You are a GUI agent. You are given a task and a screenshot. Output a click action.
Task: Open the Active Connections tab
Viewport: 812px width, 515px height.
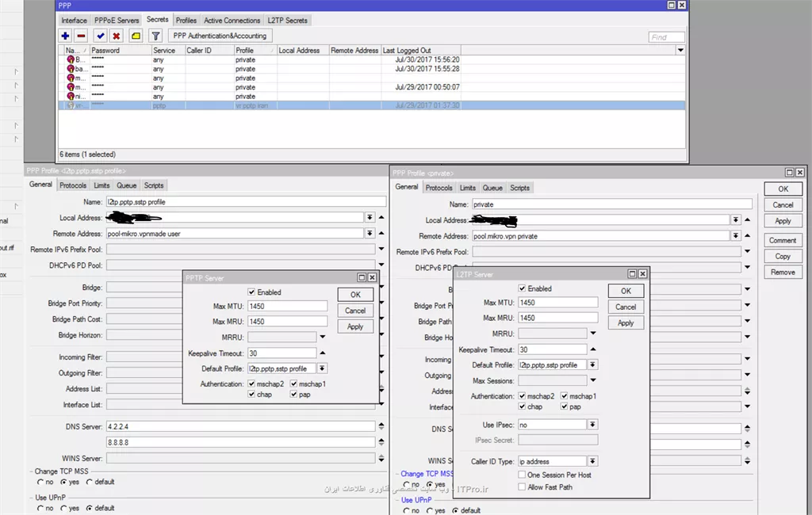(x=232, y=20)
